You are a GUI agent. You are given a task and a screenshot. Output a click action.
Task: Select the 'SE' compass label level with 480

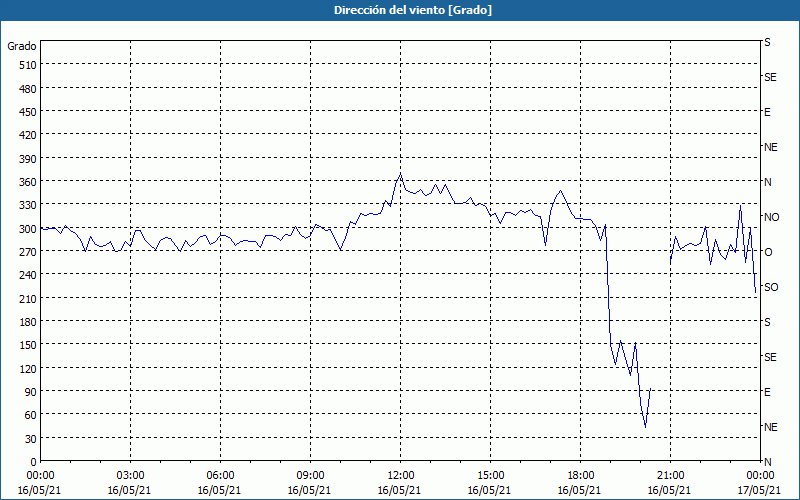click(770, 77)
